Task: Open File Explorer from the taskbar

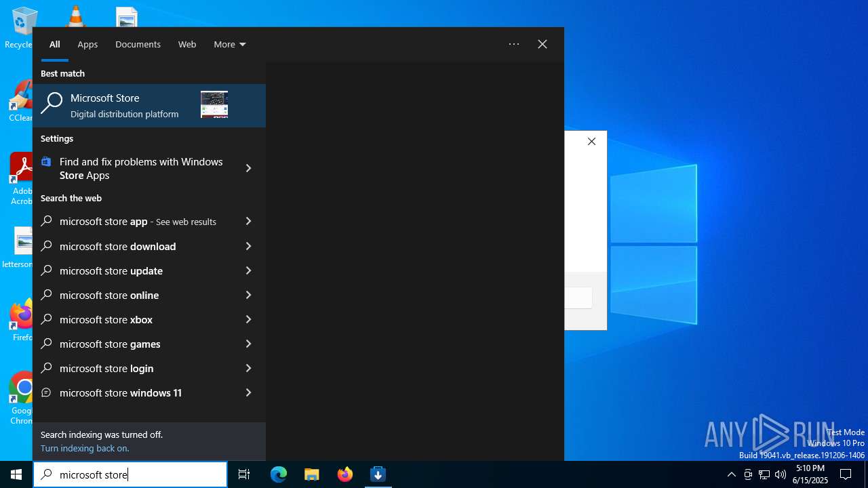Action: point(312,474)
